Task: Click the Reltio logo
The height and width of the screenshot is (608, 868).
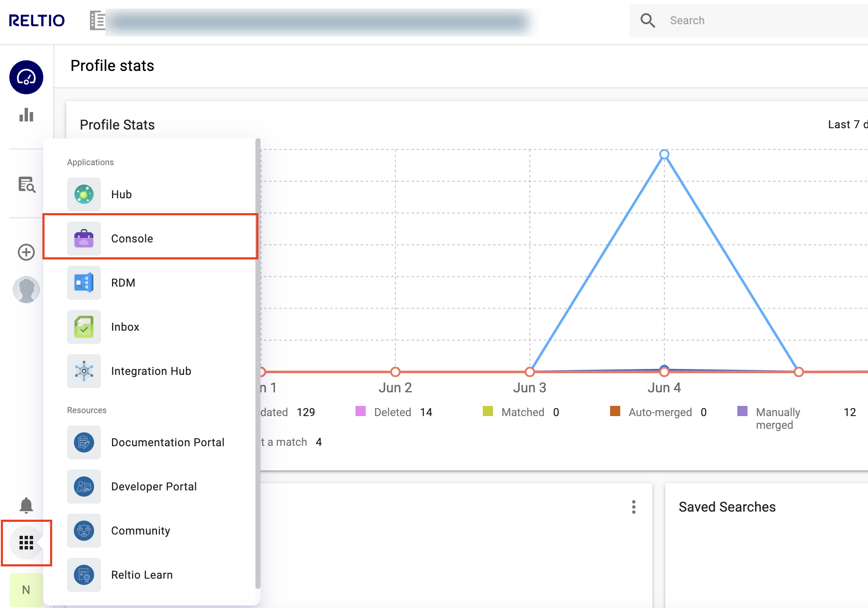Action: click(37, 20)
